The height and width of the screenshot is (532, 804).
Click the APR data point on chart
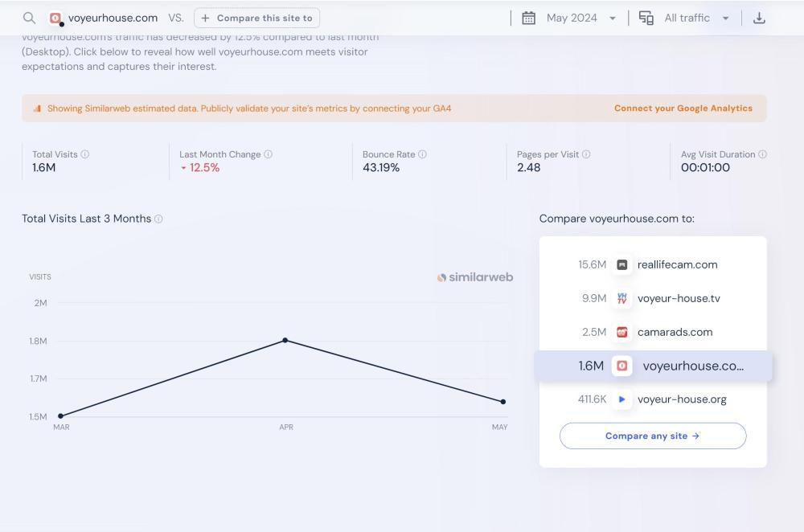click(x=285, y=340)
